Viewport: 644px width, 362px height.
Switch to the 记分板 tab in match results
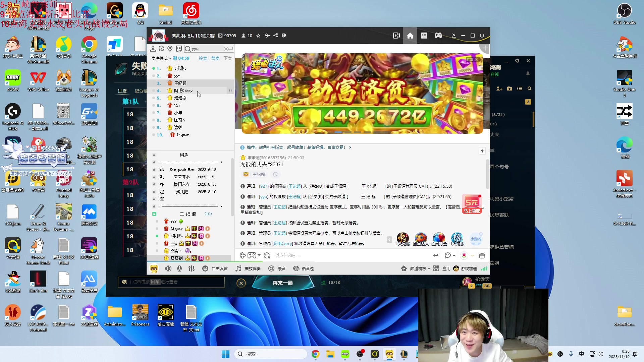coord(140,91)
